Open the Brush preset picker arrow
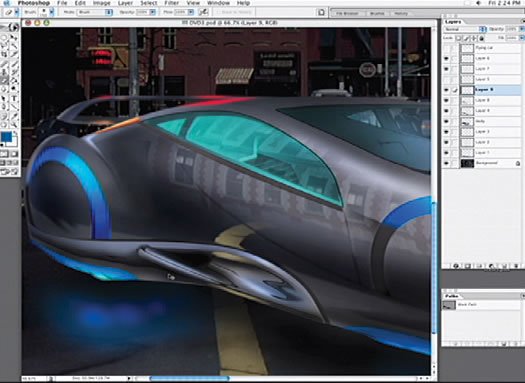This screenshot has height=383, width=525. (52, 12)
